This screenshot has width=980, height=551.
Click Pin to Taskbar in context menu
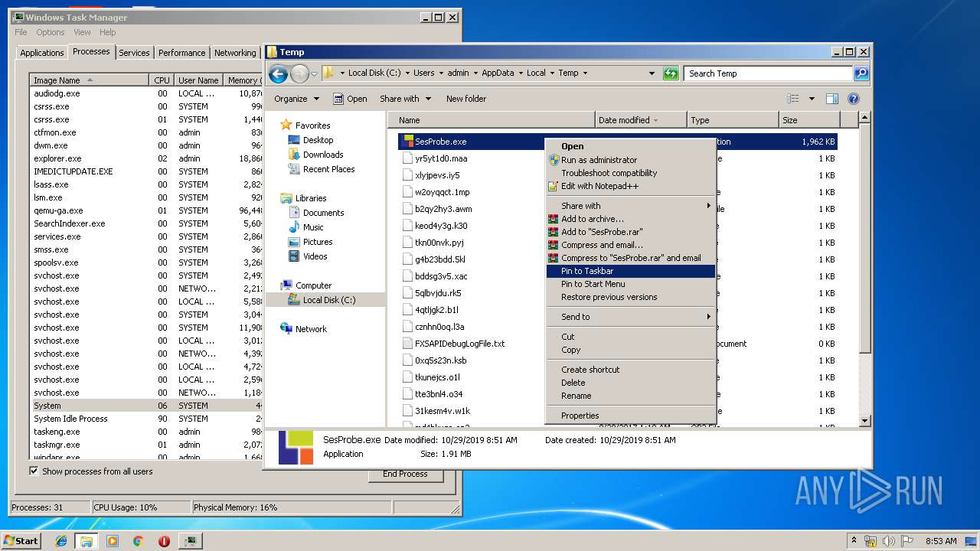coord(631,271)
